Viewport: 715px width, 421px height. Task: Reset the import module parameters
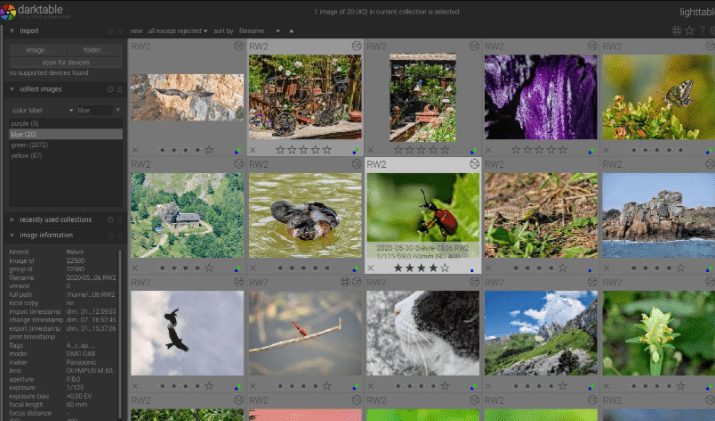click(x=110, y=31)
